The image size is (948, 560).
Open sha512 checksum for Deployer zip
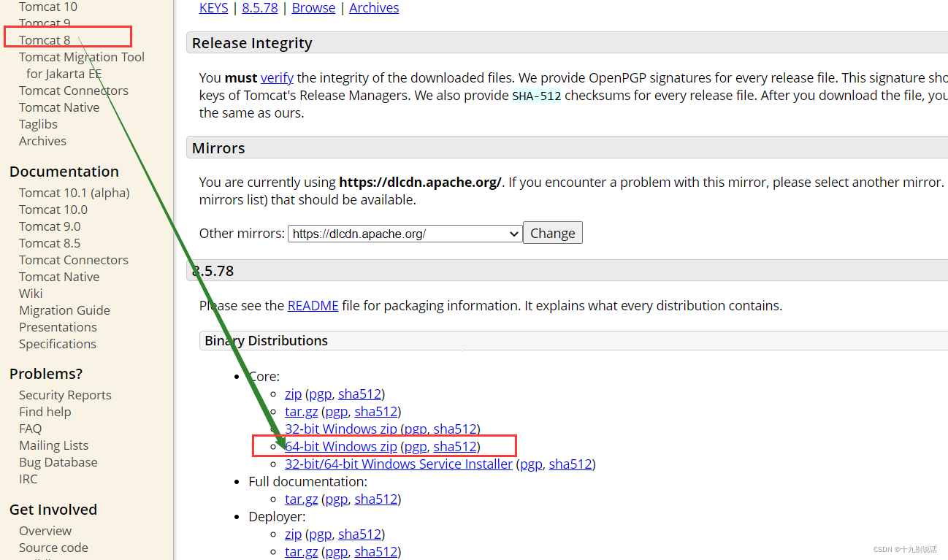[359, 534]
